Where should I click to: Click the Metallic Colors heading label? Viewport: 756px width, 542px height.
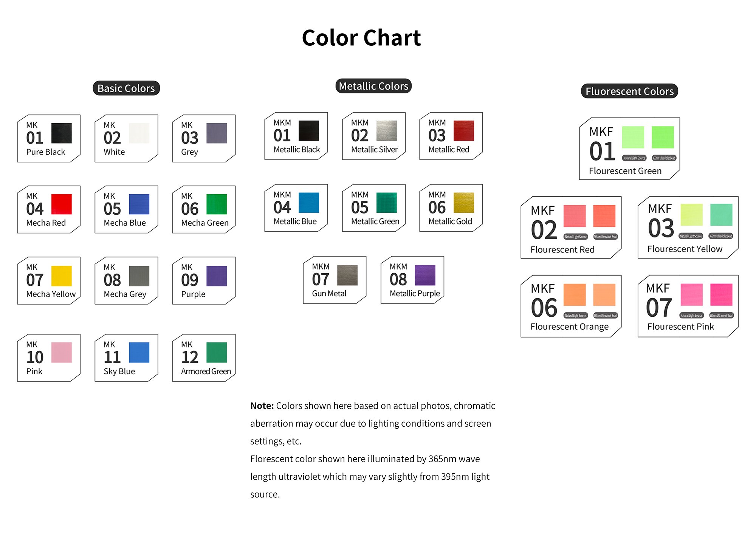pos(373,86)
